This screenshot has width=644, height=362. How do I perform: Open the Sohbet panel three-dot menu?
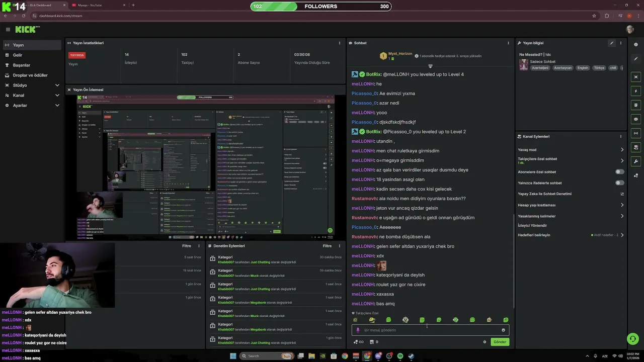[x=509, y=43]
